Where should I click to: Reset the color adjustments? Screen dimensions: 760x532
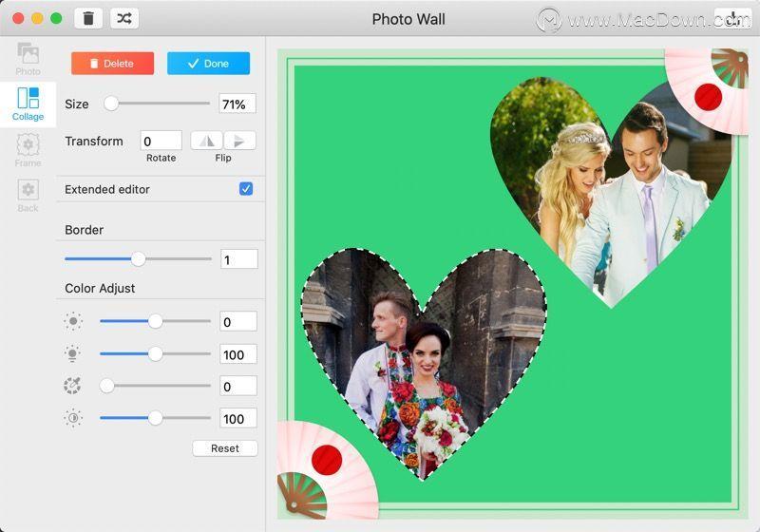point(225,448)
